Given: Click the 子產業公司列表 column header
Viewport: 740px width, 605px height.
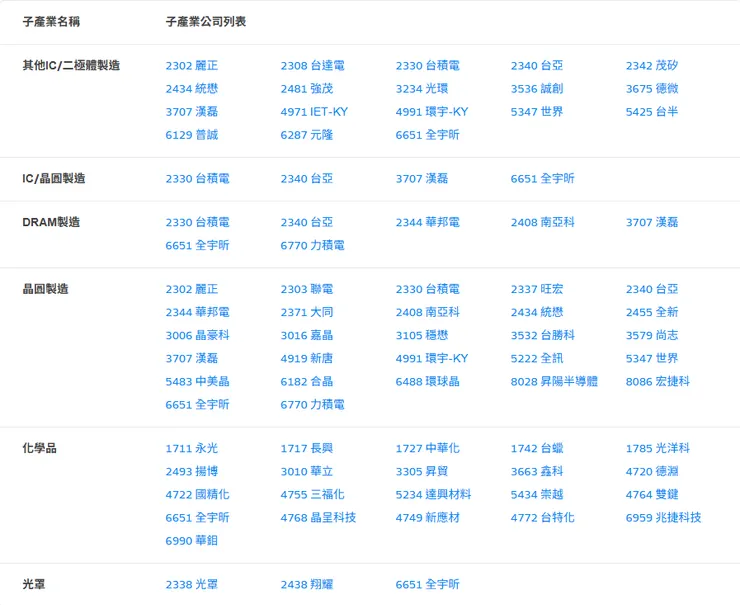Looking at the screenshot, I should pos(206,22).
